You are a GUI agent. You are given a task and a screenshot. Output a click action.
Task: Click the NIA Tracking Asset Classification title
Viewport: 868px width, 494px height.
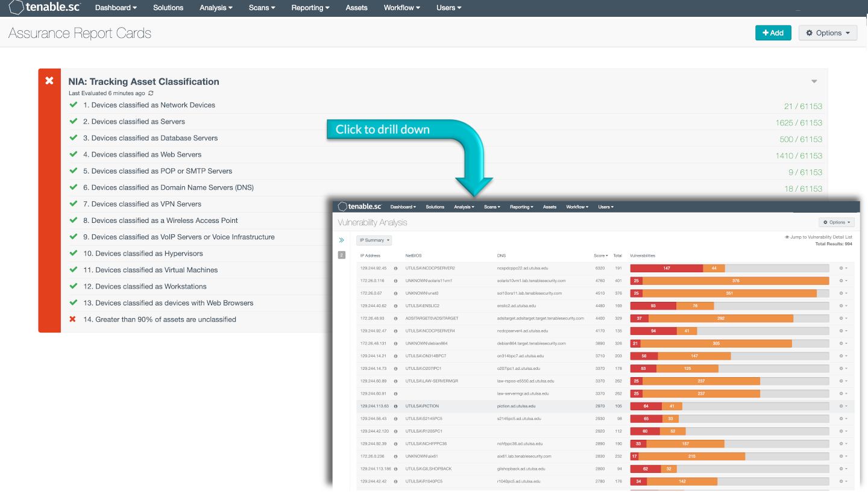click(143, 81)
